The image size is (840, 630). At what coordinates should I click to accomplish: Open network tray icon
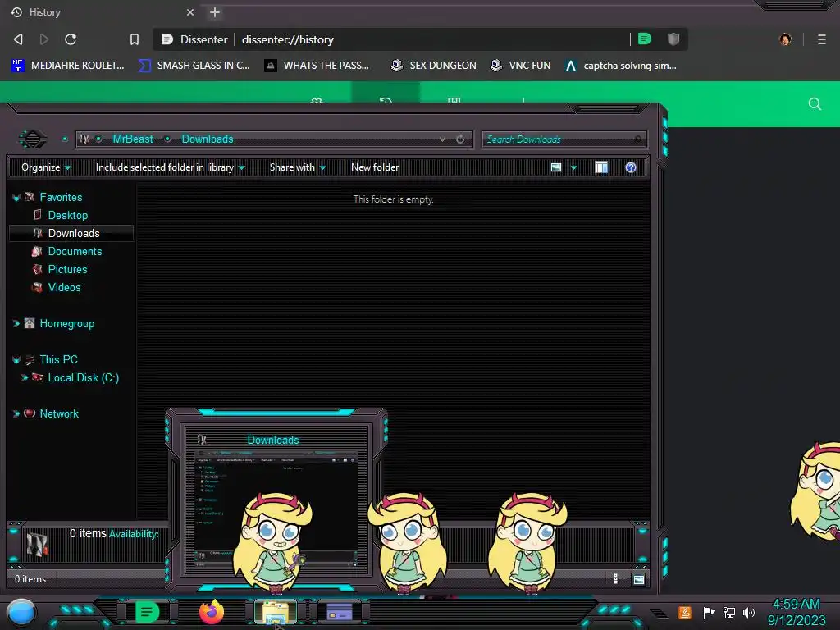tap(729, 612)
